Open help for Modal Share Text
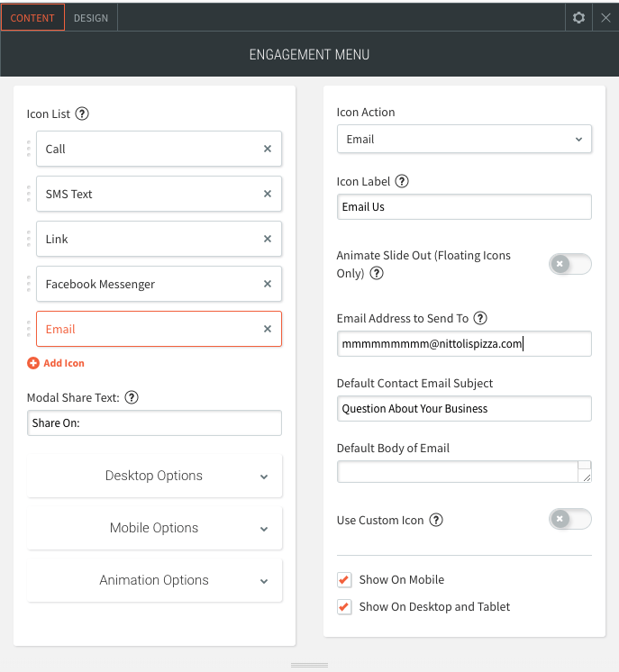 point(132,397)
